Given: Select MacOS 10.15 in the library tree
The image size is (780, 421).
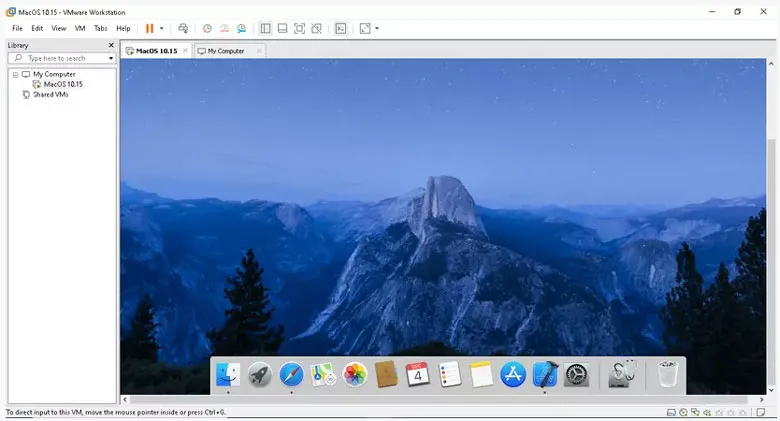Looking at the screenshot, I should pos(63,84).
